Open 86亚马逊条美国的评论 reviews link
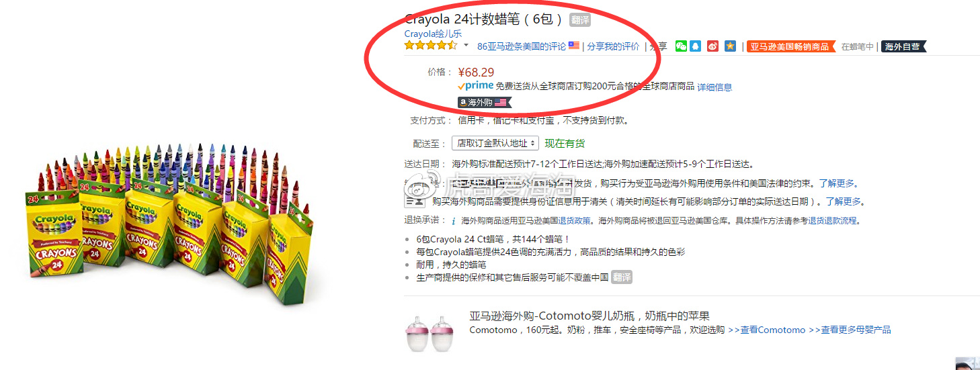 pyautogui.click(x=522, y=46)
